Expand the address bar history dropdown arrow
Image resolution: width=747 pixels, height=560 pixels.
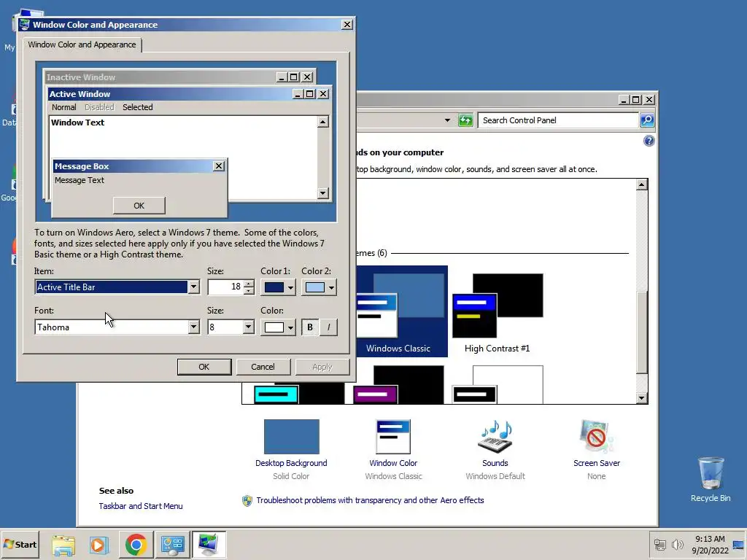(447, 120)
